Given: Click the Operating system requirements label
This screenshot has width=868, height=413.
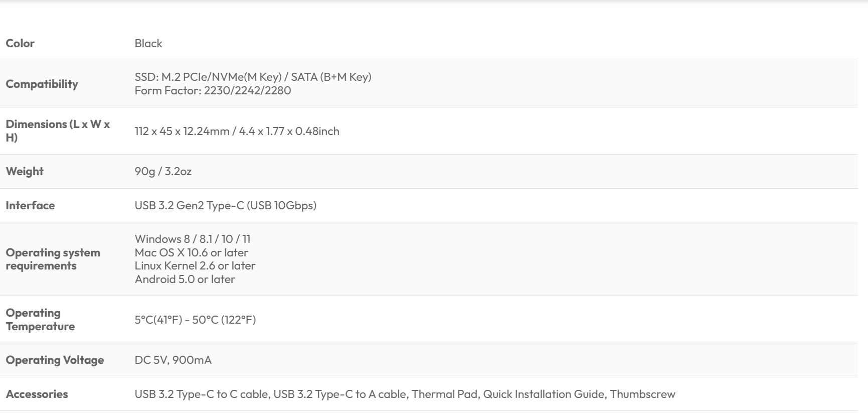Looking at the screenshot, I should tap(53, 259).
